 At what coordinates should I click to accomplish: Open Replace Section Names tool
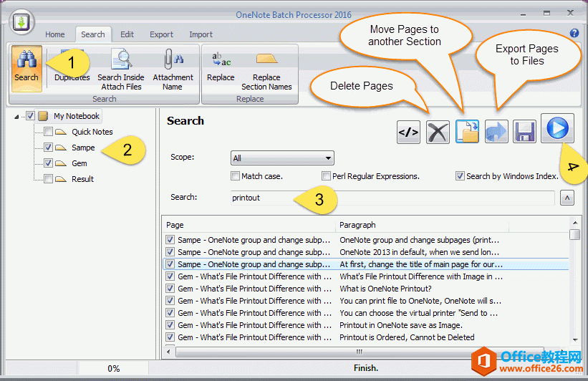pos(266,70)
